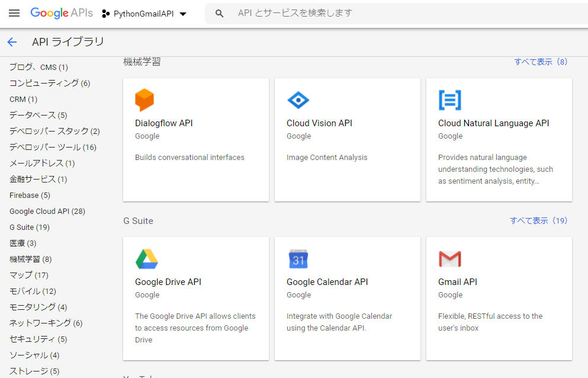Screen dimensions: 588x378
Task: Click 'Builds conversational interfaces' description
Action: [x=189, y=157]
